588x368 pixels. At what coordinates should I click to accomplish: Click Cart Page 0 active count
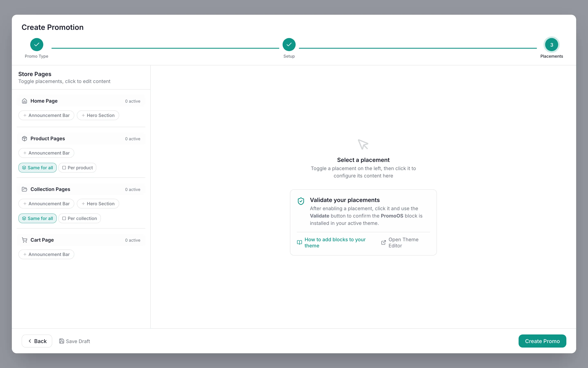(133, 240)
